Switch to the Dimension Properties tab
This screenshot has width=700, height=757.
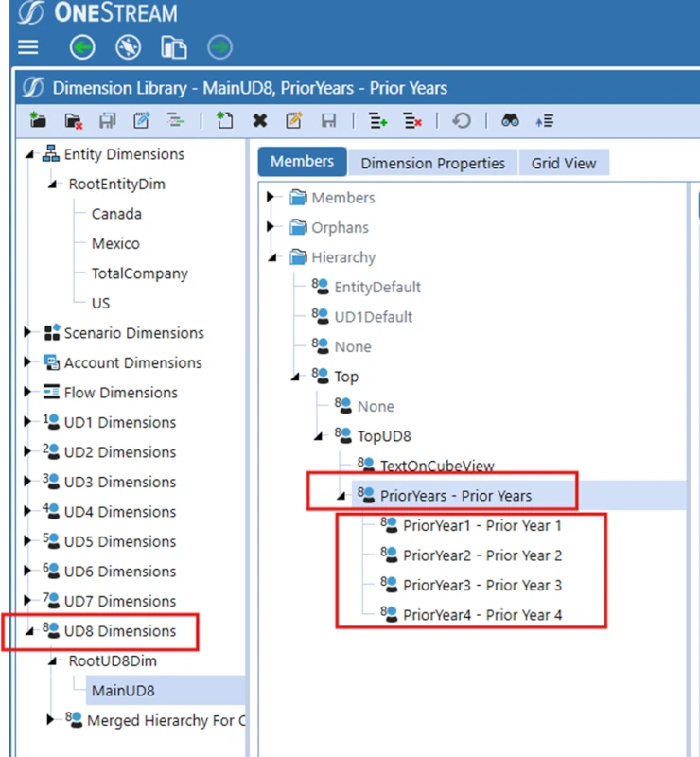click(x=432, y=163)
